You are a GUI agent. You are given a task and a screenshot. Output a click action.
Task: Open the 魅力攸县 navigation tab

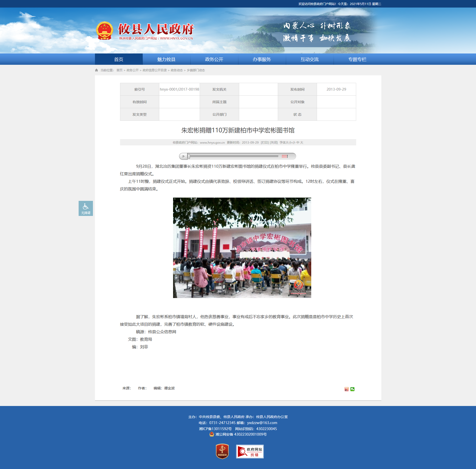pyautogui.click(x=166, y=60)
